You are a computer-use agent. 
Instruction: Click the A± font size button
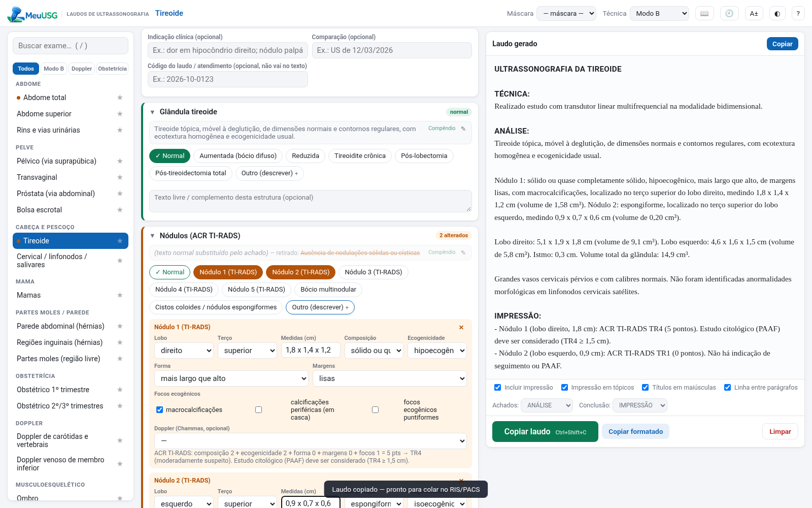coord(754,14)
